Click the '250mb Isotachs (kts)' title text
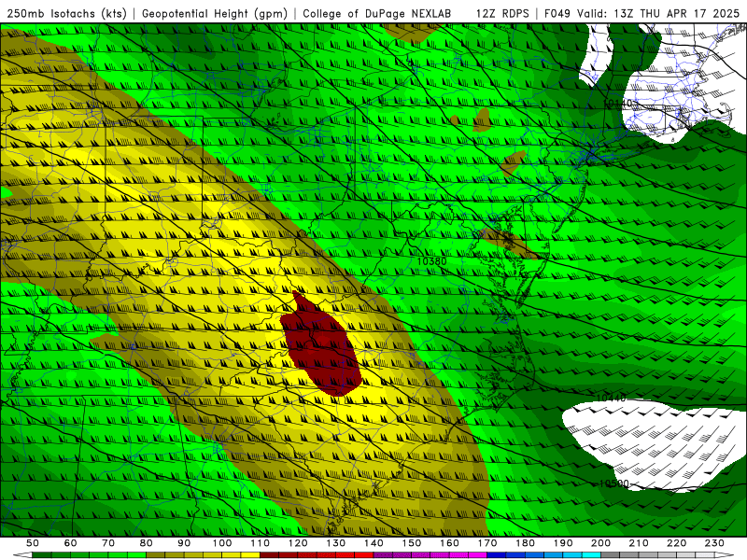The image size is (747, 560). (66, 13)
